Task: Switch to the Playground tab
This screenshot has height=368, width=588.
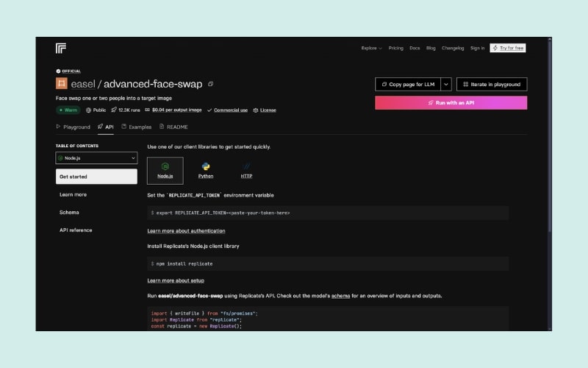Action: point(73,127)
